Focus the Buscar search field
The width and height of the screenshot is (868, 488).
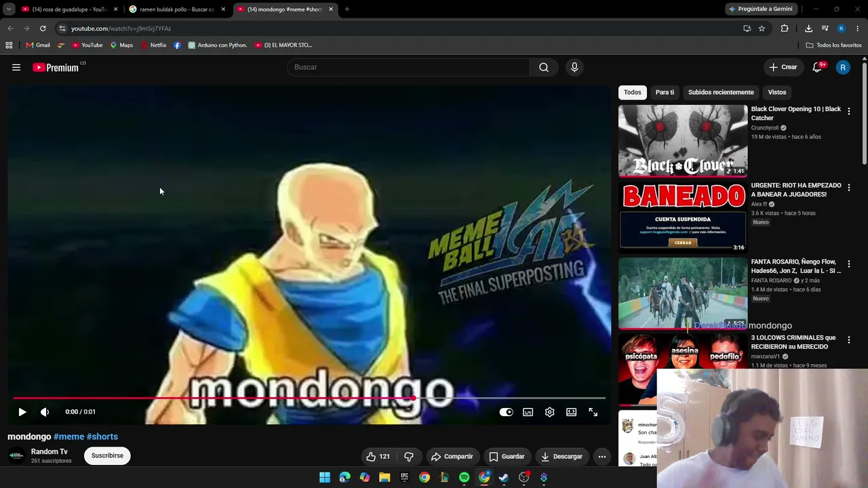409,67
